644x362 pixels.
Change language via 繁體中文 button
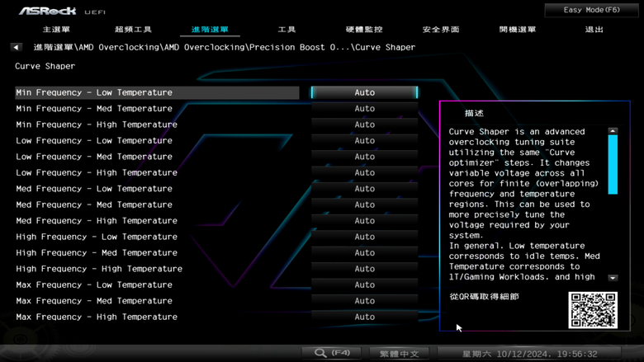400,354
